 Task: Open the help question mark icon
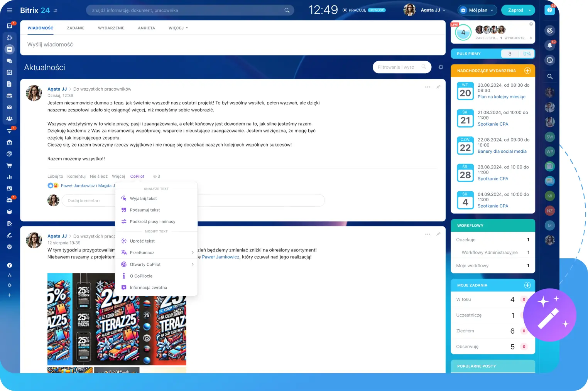(549, 10)
